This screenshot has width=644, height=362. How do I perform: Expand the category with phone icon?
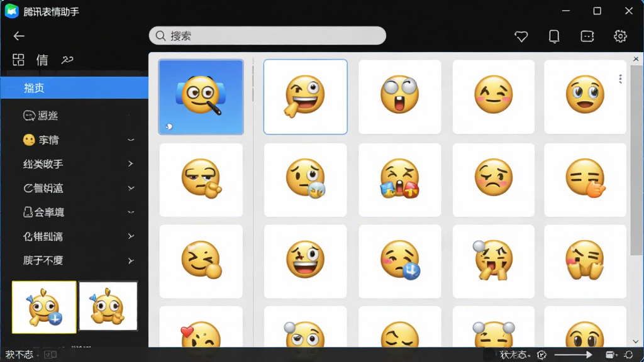131,212
